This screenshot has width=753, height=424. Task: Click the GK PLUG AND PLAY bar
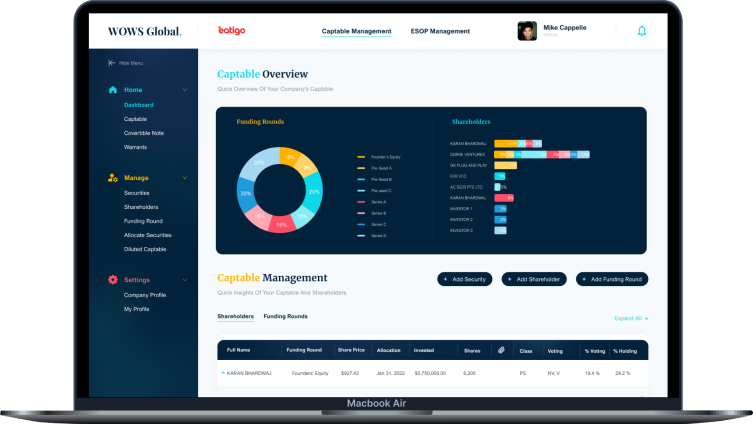tap(505, 165)
